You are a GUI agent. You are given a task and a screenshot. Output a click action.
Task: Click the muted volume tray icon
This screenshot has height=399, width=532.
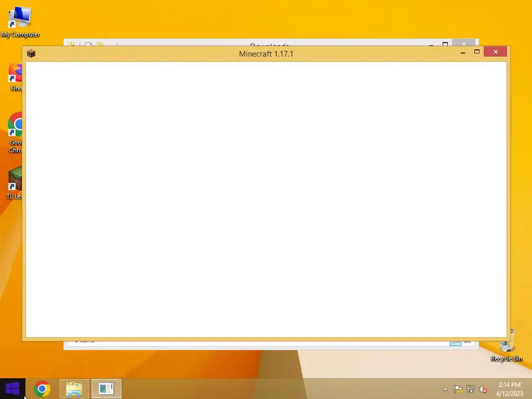point(483,389)
